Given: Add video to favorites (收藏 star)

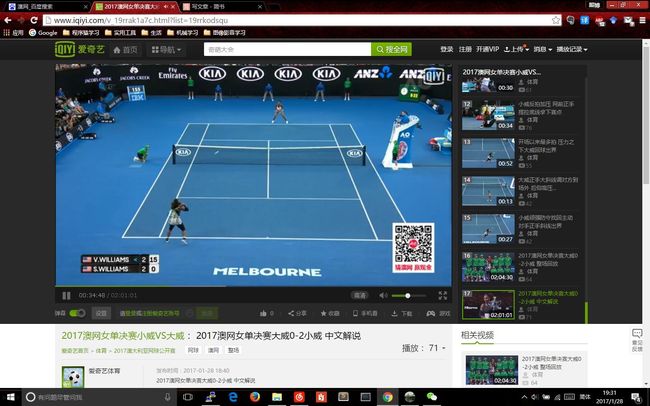Looking at the screenshot, I should (330, 314).
